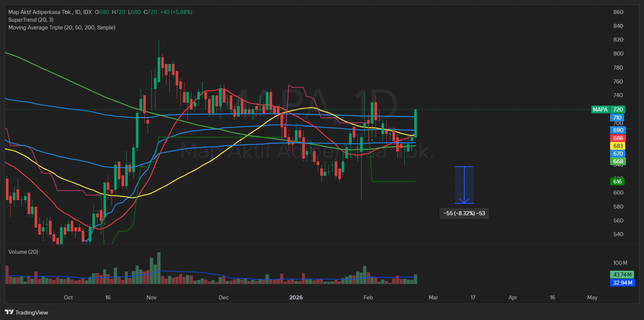Click the 540 price axis label
This screenshot has height=320, width=644.
coord(618,234)
